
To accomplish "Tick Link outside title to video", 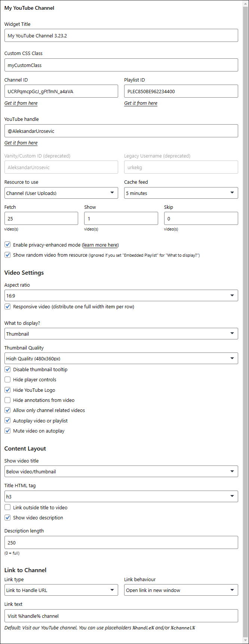I will click(7, 507).
